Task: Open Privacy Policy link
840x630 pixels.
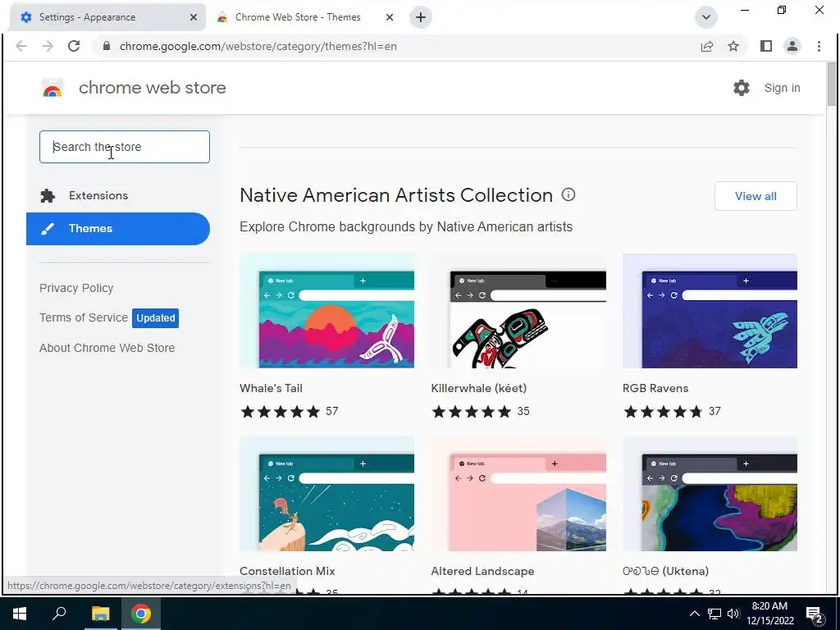Action: [76, 288]
